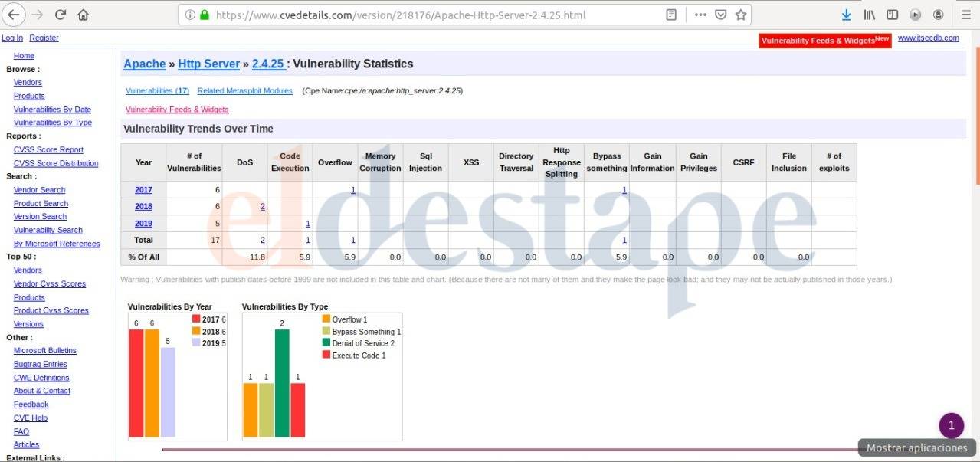The width and height of the screenshot is (980, 462).
Task: Open the Home sidebar link
Action: click(x=24, y=56)
